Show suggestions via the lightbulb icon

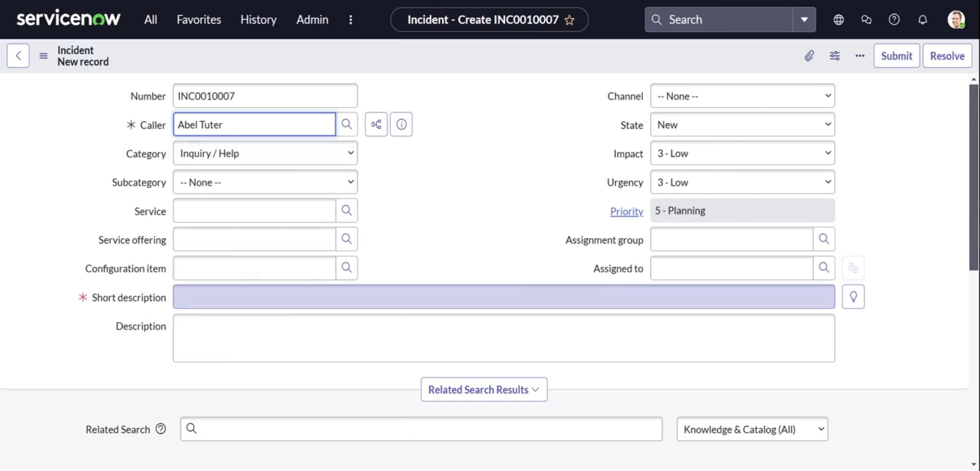[853, 297]
